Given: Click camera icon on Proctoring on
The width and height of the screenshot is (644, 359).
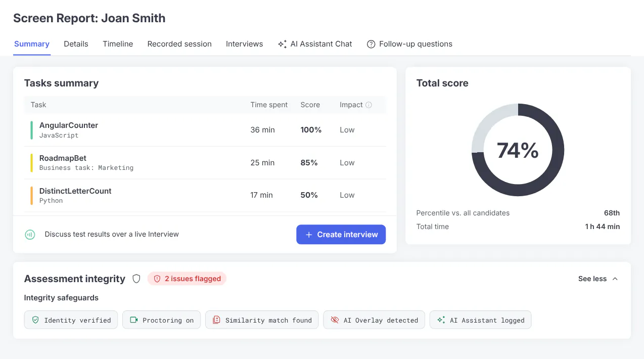Looking at the screenshot, I should coord(134,320).
